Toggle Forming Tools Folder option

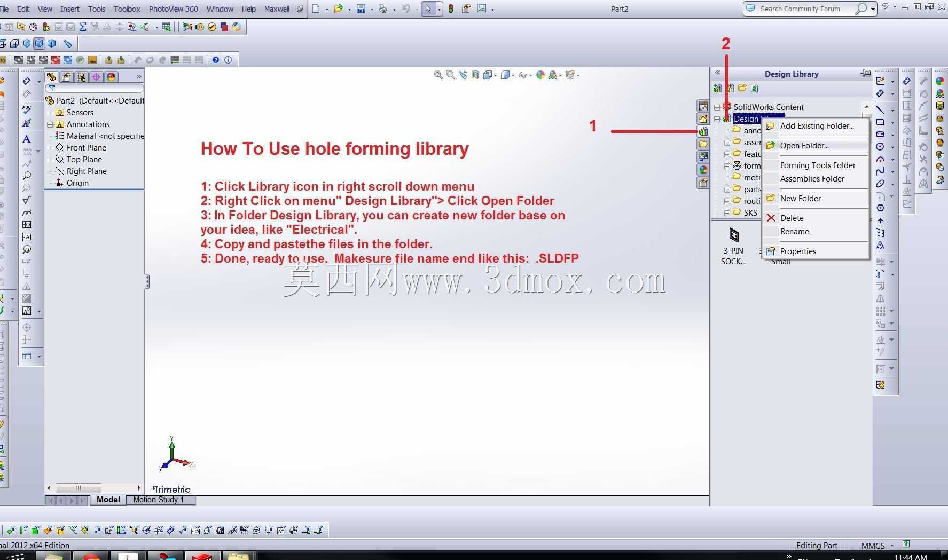click(816, 165)
